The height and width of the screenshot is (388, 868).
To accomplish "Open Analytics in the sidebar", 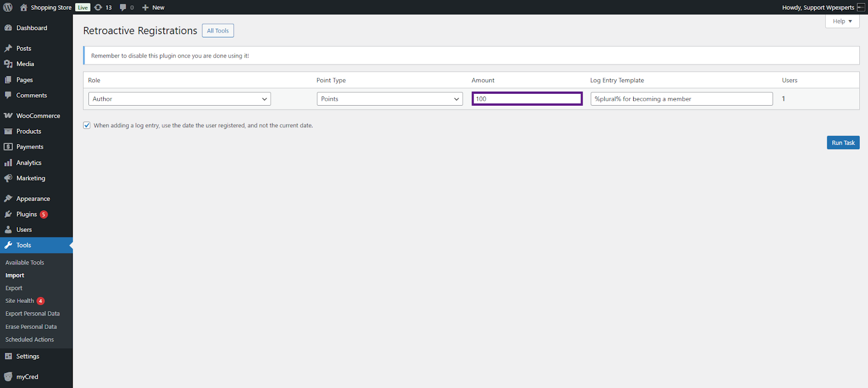I will pyautogui.click(x=29, y=163).
